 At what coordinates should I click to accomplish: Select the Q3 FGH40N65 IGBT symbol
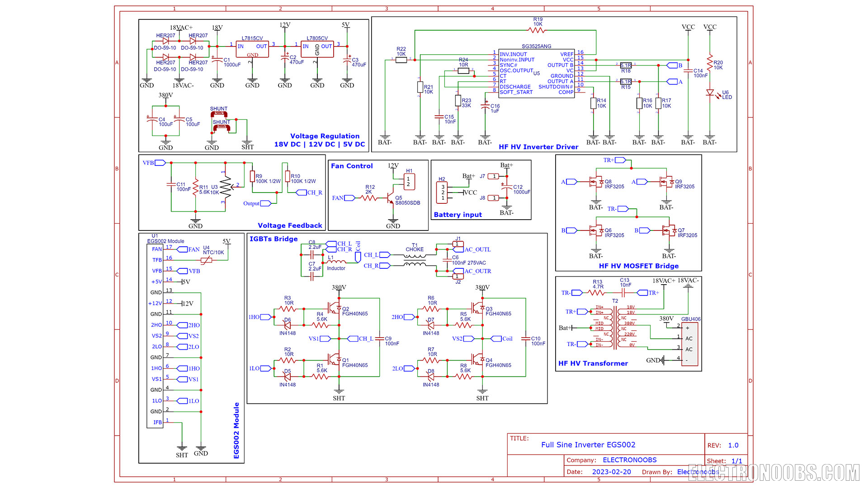point(478,308)
